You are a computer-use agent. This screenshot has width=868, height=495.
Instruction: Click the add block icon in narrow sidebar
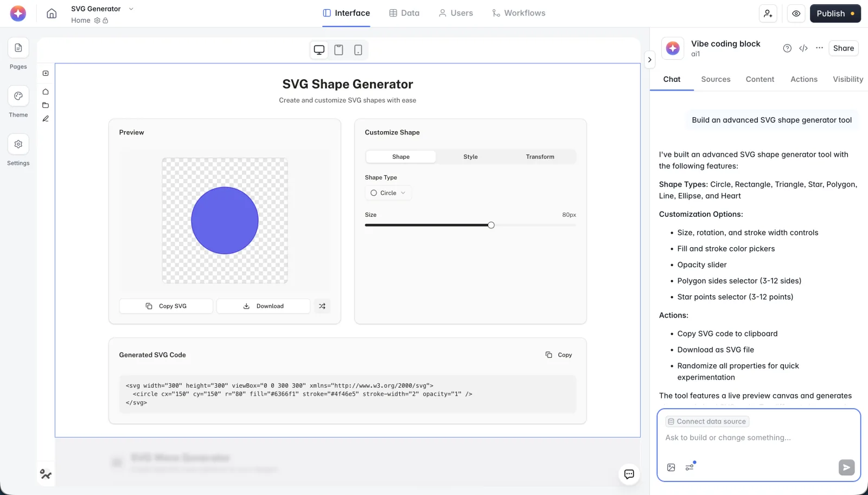(x=46, y=73)
